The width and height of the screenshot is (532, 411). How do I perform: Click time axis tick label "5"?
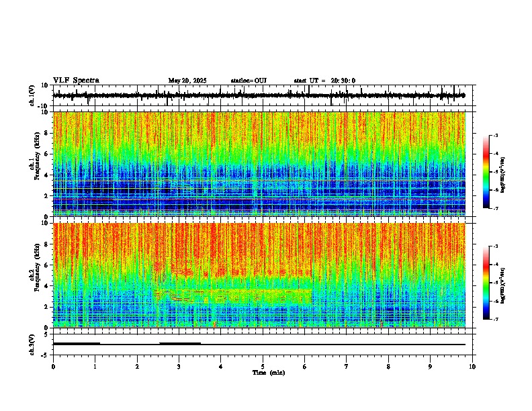point(263,367)
